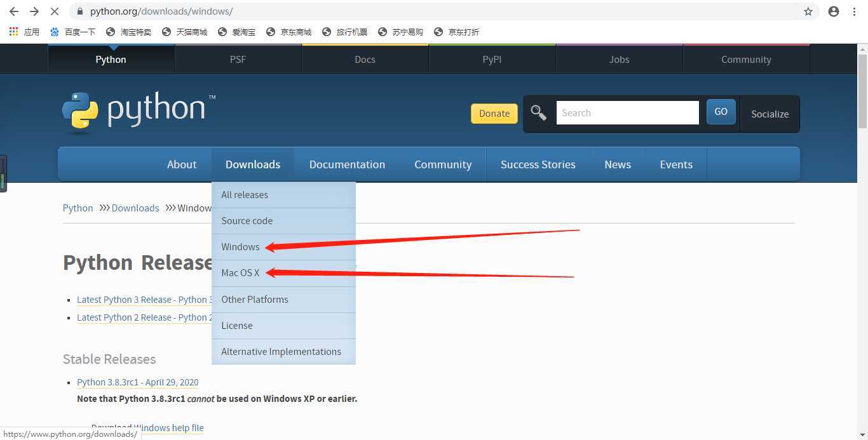The width and height of the screenshot is (868, 440).
Task: Open the 百度一下 bookmark
Action: pyautogui.click(x=72, y=32)
